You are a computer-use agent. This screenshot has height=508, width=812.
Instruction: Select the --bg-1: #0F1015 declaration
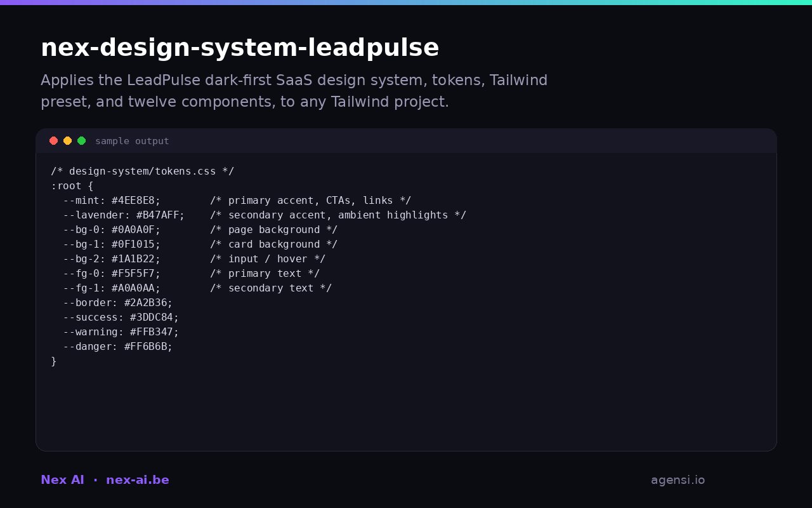pyautogui.click(x=112, y=244)
